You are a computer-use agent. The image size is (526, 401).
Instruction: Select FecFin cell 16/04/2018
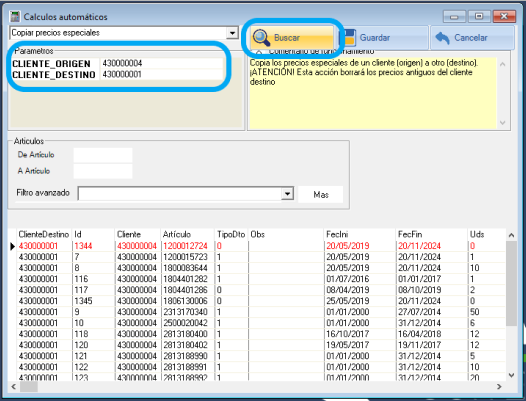tap(432, 334)
